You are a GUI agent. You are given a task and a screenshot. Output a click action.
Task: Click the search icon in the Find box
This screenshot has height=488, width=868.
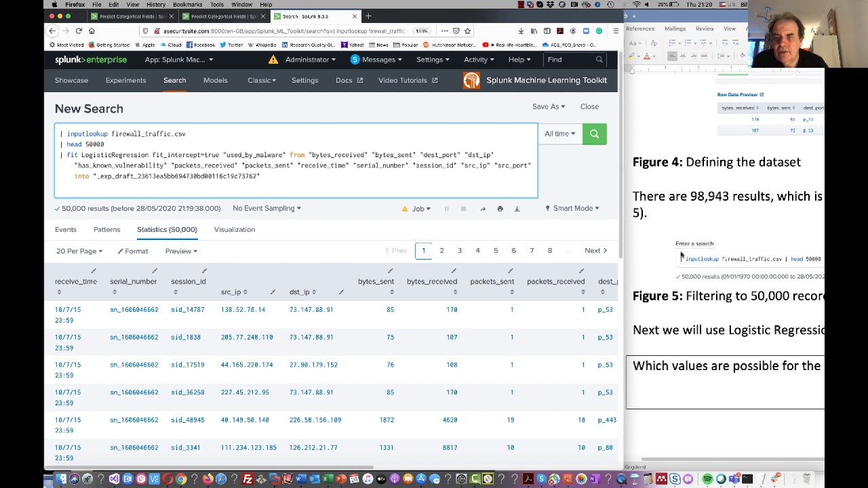click(x=599, y=60)
